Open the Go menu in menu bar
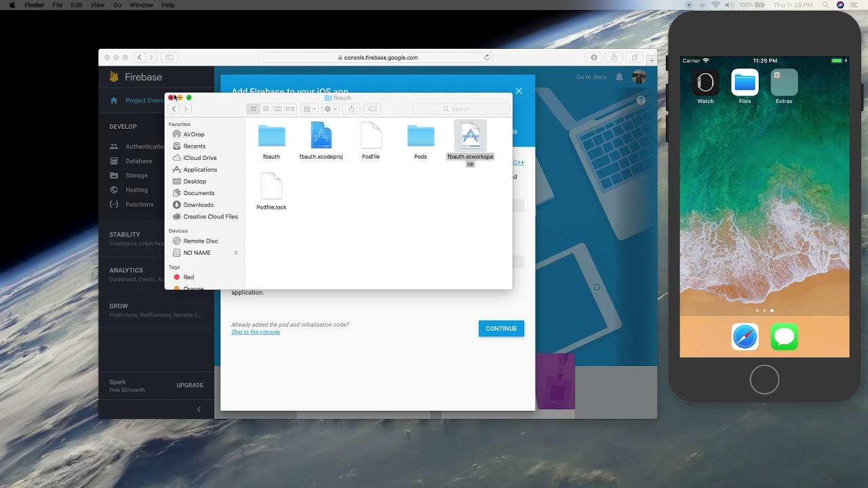Screen dimensions: 868x488 (x=117, y=5)
